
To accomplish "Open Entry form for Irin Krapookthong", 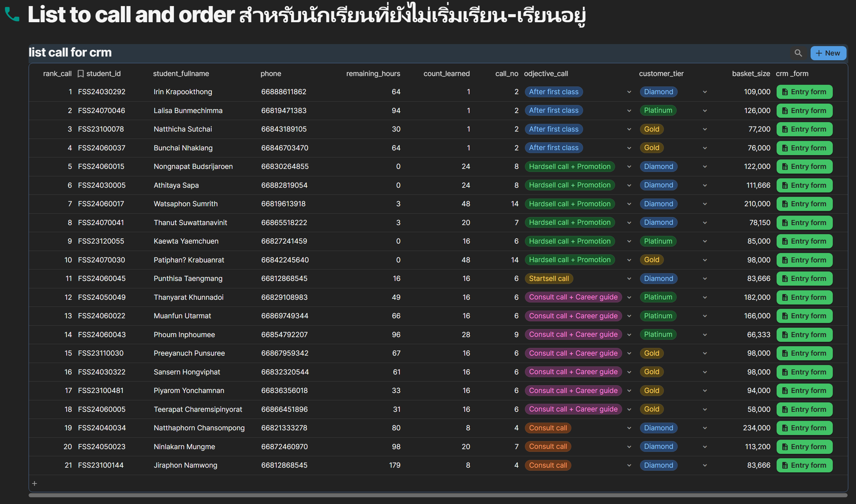I will point(804,92).
